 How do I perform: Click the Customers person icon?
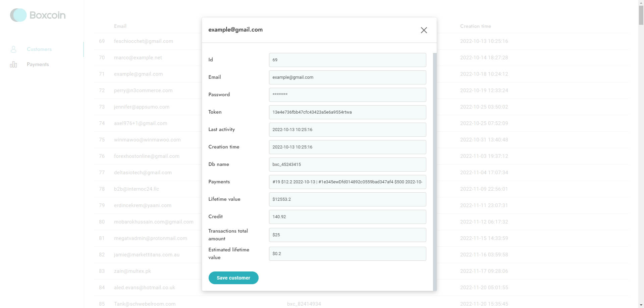(x=13, y=49)
